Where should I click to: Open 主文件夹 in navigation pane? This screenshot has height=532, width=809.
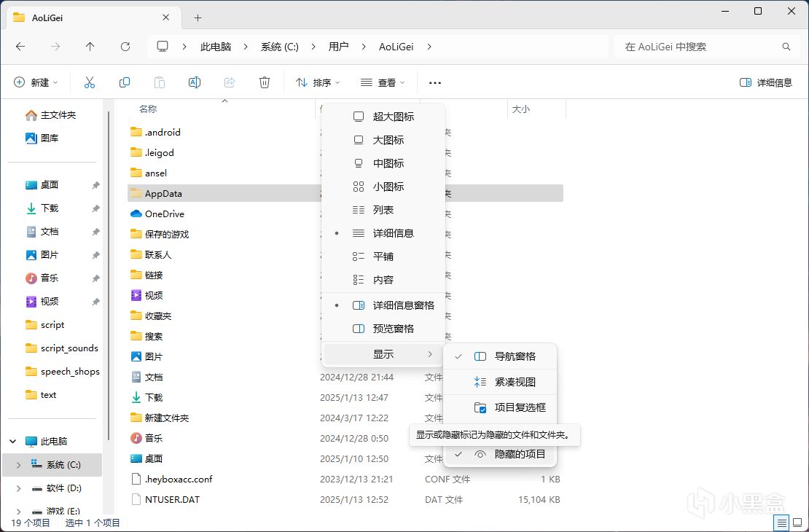pos(50,115)
